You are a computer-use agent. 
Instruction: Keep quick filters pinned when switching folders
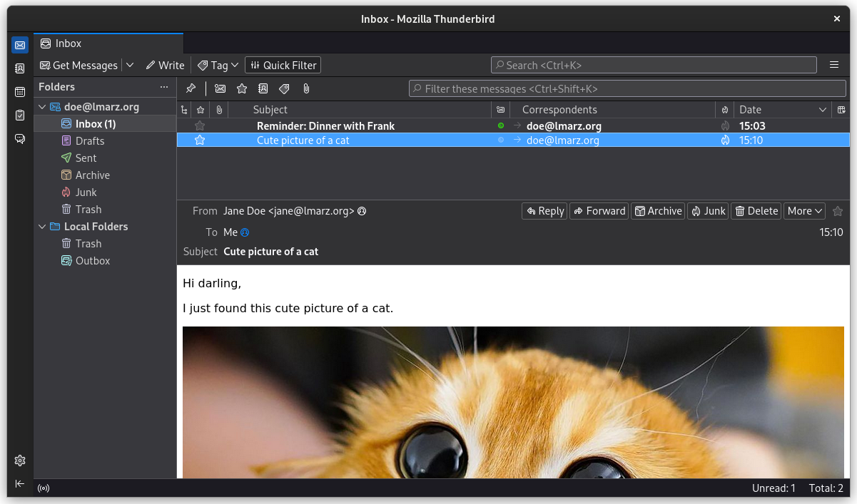tap(191, 88)
